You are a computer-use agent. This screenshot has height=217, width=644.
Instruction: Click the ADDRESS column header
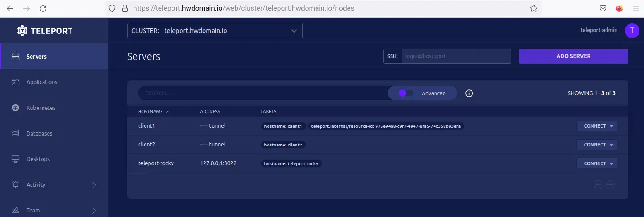pyautogui.click(x=210, y=112)
